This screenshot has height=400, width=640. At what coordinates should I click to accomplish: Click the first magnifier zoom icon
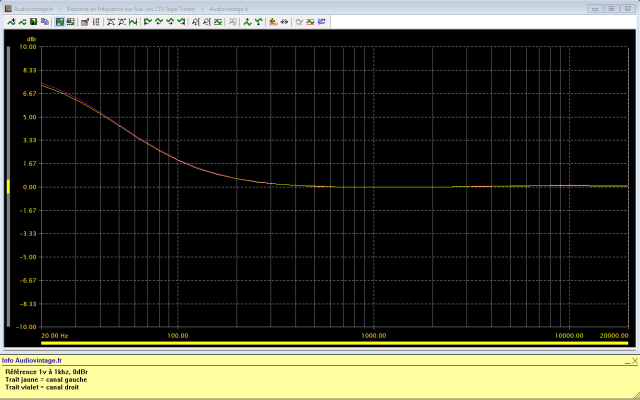tap(196, 22)
